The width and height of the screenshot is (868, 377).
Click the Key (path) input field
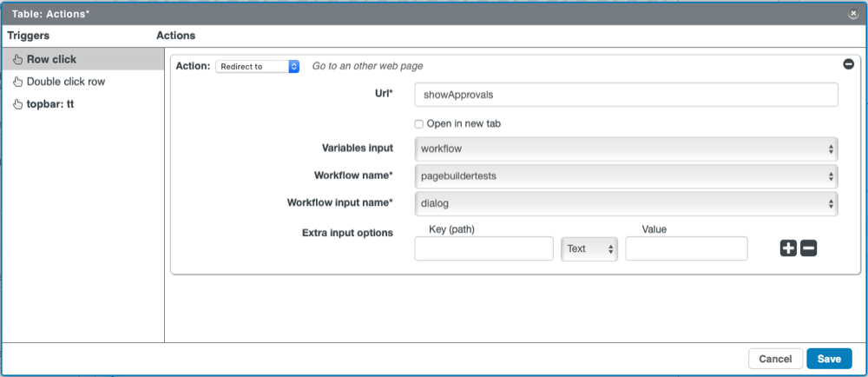pos(483,248)
